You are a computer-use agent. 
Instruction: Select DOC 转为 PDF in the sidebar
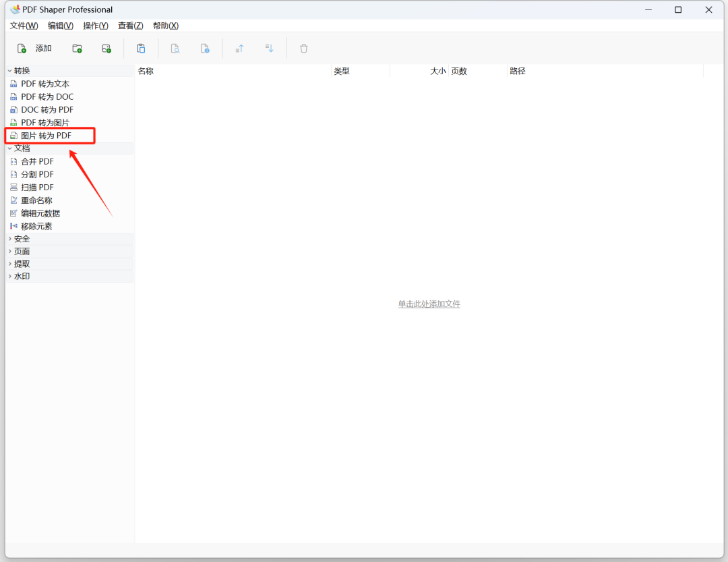click(47, 110)
